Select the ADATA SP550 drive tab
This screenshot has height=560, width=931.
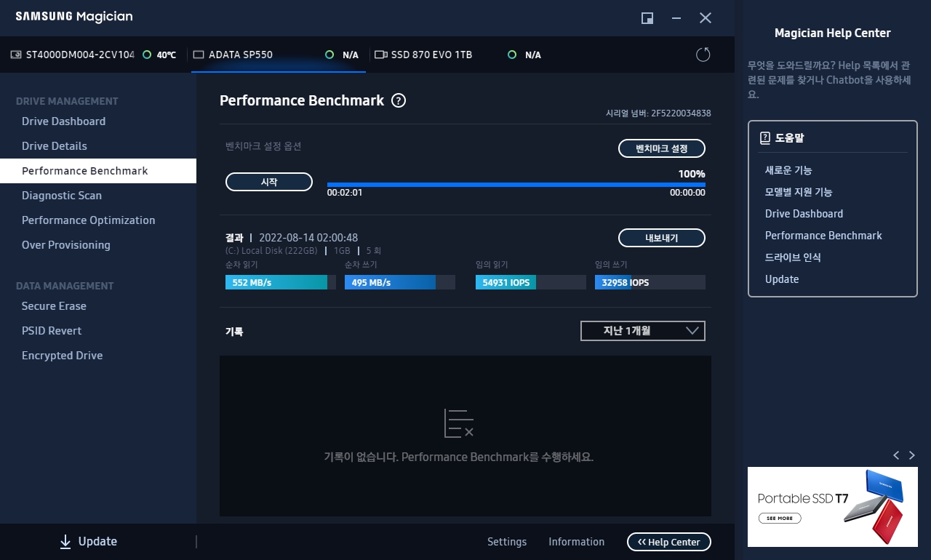pos(279,55)
